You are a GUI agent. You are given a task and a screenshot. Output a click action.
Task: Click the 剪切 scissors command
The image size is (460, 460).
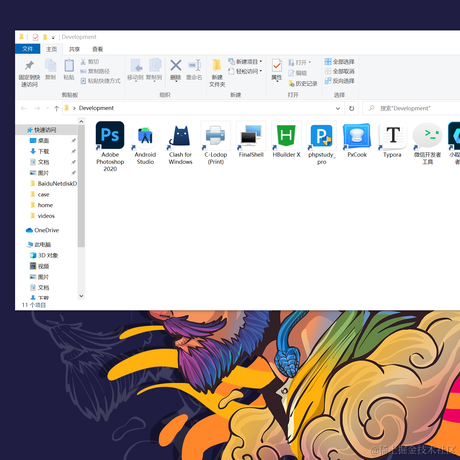tap(90, 62)
